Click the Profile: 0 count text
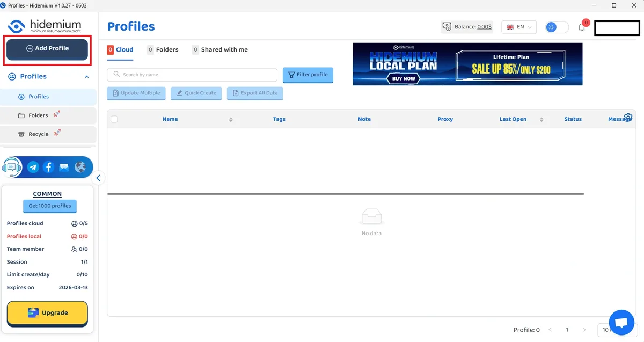 point(526,330)
